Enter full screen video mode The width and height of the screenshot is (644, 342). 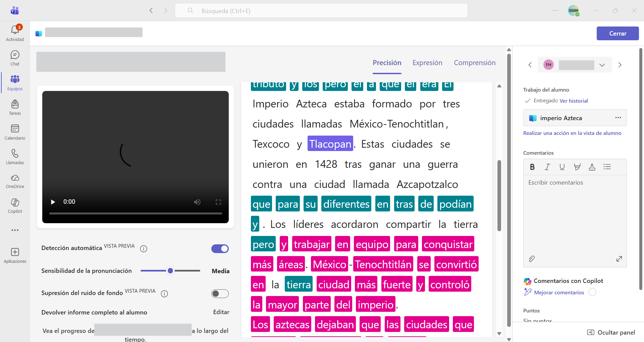[218, 202]
